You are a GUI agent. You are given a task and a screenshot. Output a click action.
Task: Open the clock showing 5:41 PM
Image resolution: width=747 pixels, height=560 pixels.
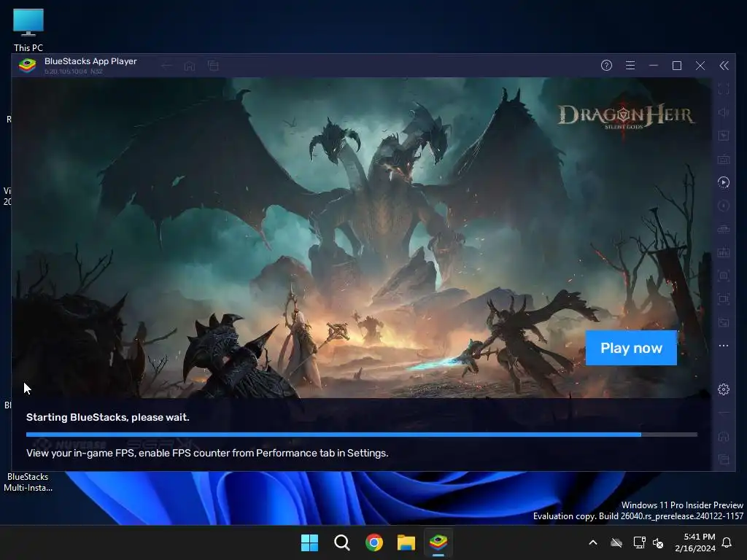(x=695, y=542)
